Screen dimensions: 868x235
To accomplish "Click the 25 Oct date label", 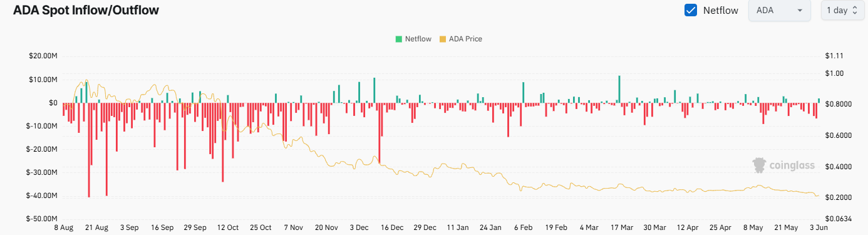I will click(x=261, y=227).
